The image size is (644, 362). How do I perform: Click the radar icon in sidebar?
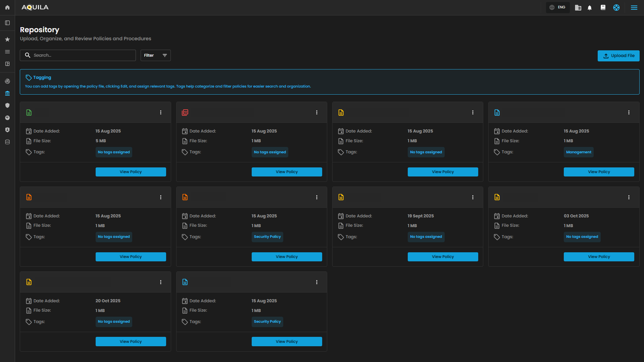[7, 81]
